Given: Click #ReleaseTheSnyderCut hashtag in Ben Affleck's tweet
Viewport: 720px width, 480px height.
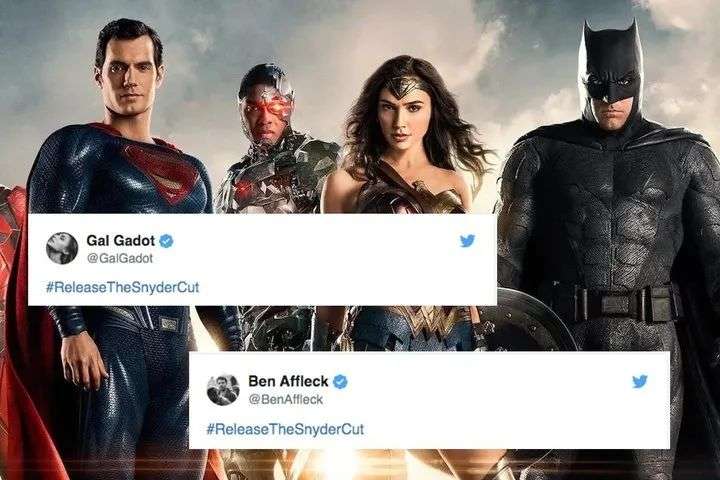Looking at the screenshot, I should click(285, 429).
